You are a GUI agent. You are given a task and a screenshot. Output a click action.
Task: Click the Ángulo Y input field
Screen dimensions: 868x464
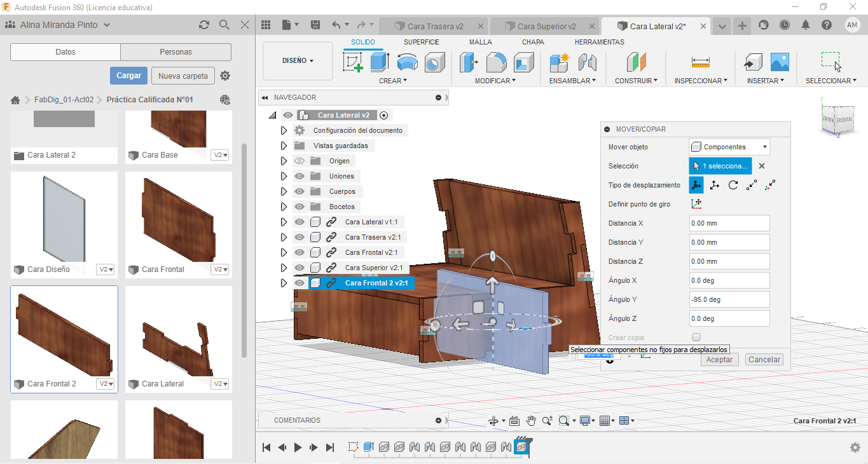(x=729, y=299)
